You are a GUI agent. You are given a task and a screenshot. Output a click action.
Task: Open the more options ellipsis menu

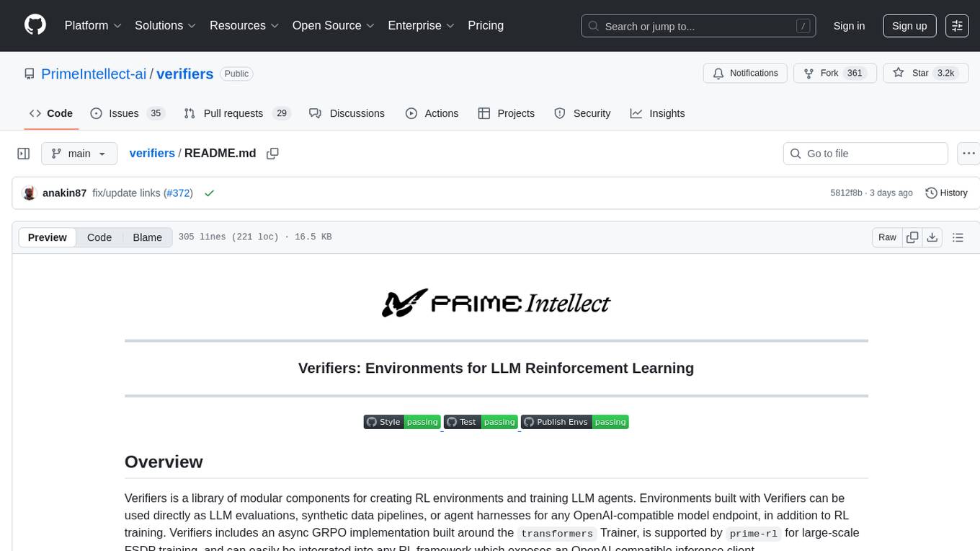click(969, 153)
